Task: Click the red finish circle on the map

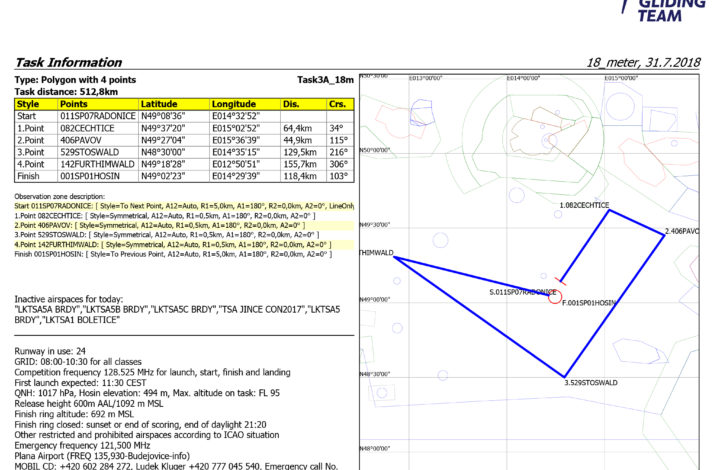Action: tap(555, 298)
